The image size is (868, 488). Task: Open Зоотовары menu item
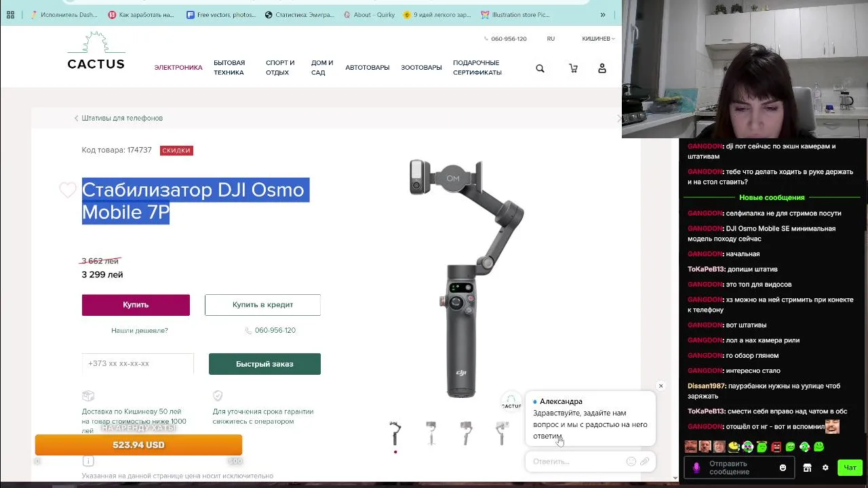[x=421, y=68]
